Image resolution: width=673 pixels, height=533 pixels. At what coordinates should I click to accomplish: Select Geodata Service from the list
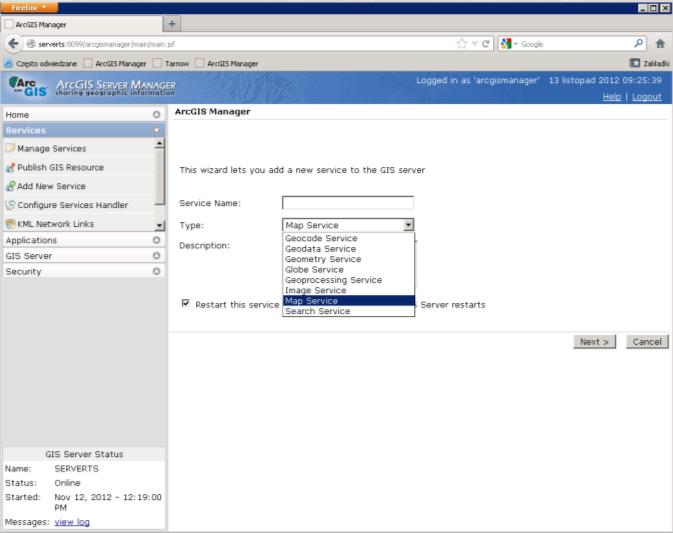[349, 249]
